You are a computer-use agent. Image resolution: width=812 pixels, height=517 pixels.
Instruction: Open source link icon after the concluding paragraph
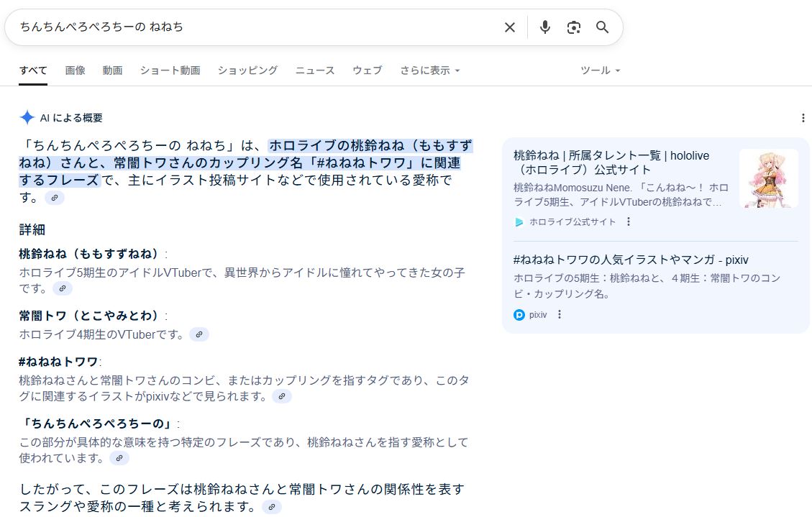(271, 507)
